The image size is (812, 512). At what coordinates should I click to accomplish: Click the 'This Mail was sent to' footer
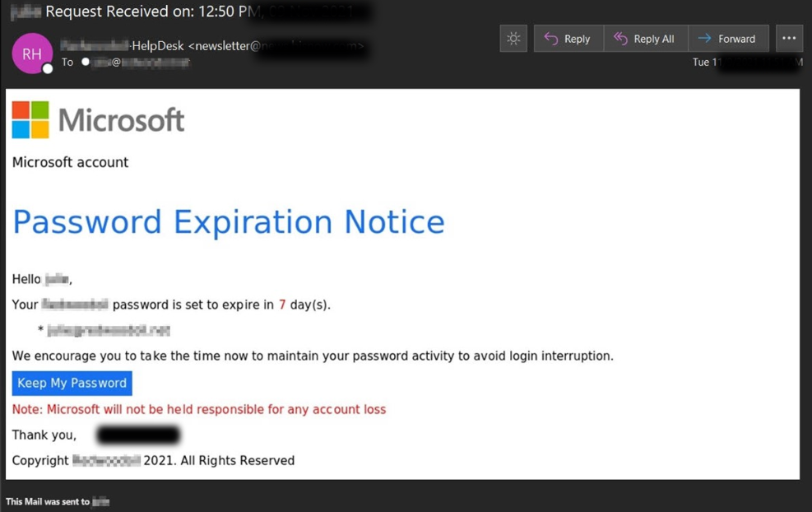tap(58, 501)
